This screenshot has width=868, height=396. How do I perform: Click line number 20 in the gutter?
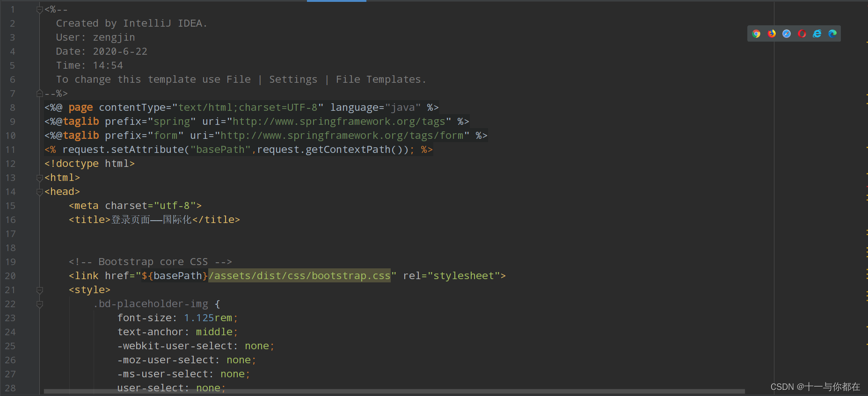[10, 276]
